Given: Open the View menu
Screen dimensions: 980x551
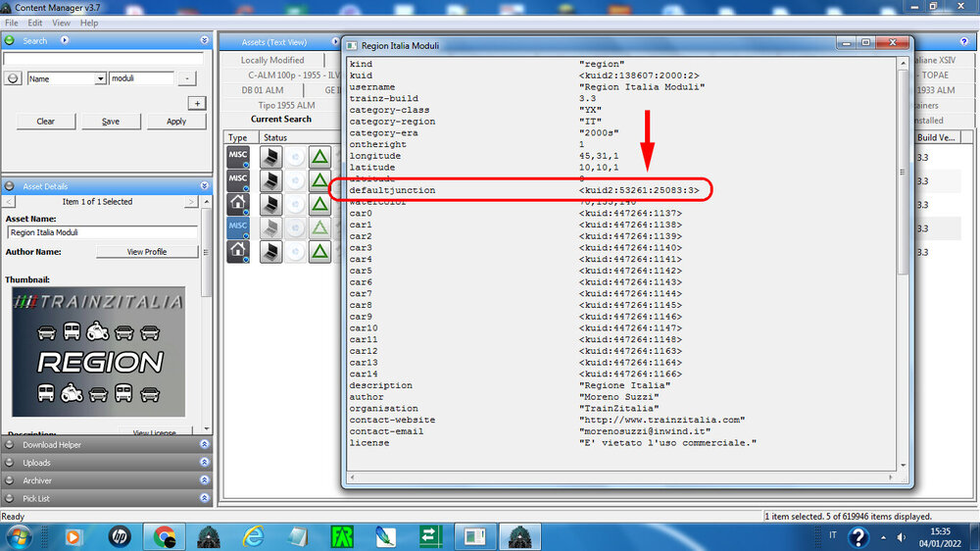Looking at the screenshot, I should click(61, 23).
